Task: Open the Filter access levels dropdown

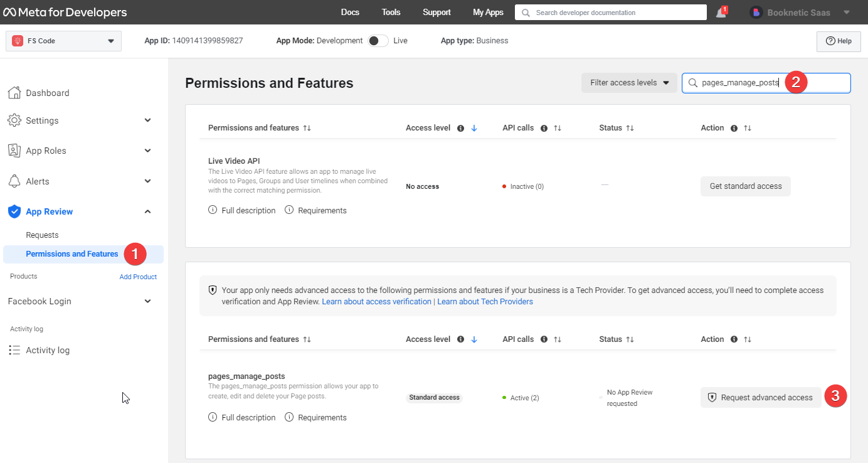Action: click(x=629, y=83)
